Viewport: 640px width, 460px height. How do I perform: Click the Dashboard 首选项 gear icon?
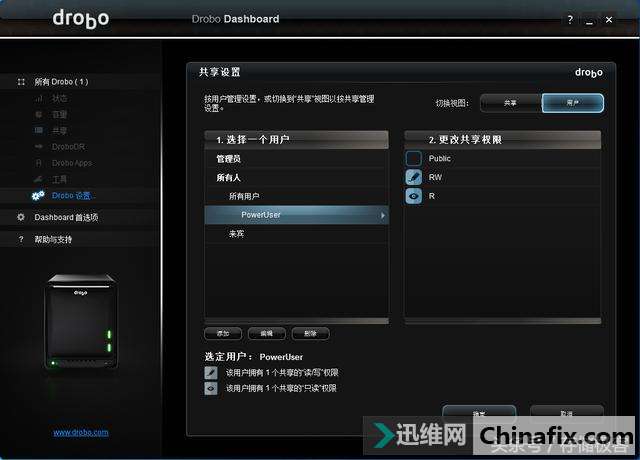point(21,217)
